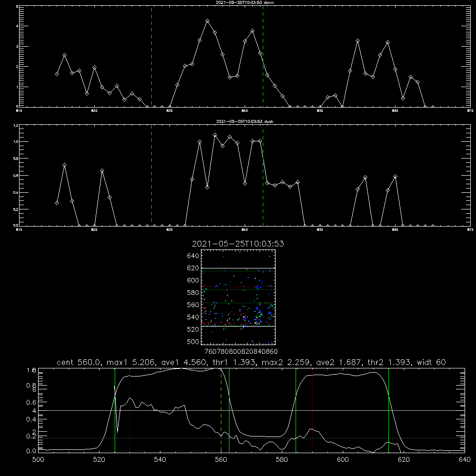Viewport: 476px width, 476px height.
Task: Click x-axis label 600 on profile plot
Action: pyautogui.click(x=343, y=460)
